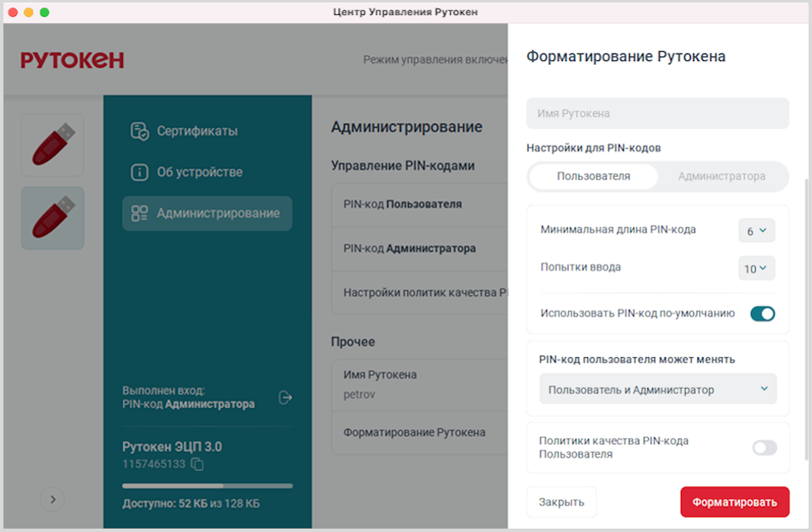
Task: Enable Политики качества PIN-кода Пользователя switch
Action: pos(764,448)
